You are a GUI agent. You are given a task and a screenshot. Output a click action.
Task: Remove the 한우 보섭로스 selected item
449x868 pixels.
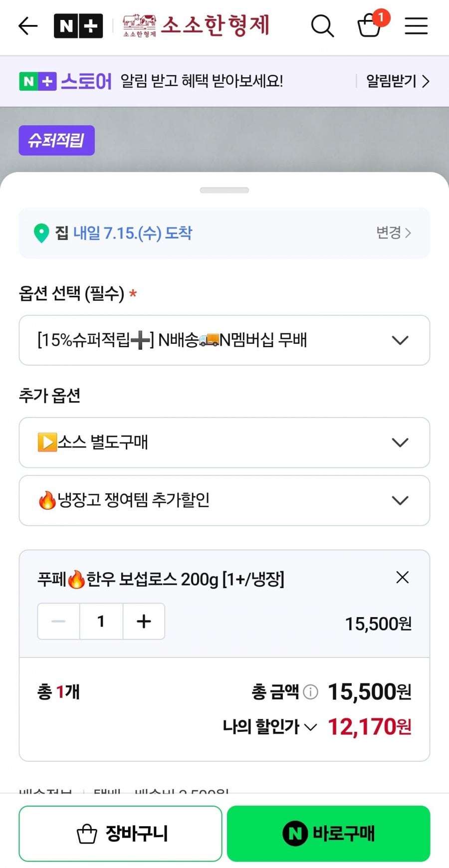402,577
